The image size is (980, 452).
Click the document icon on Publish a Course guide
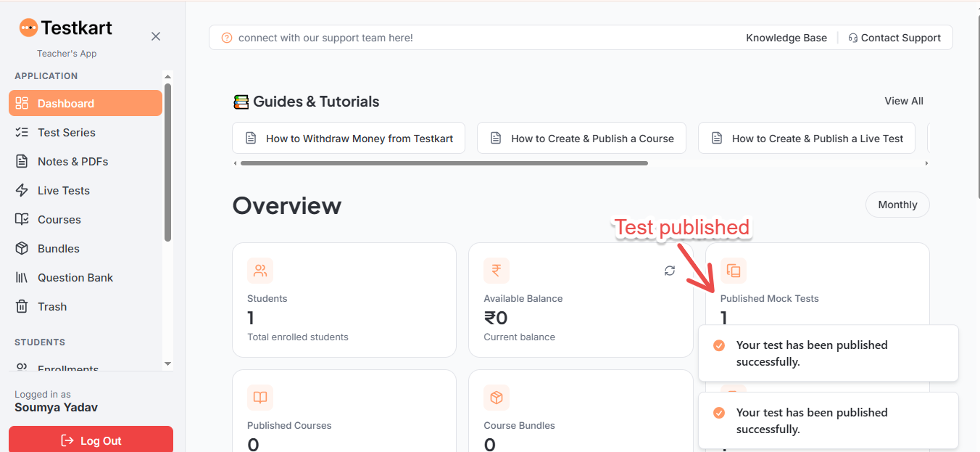(496, 138)
